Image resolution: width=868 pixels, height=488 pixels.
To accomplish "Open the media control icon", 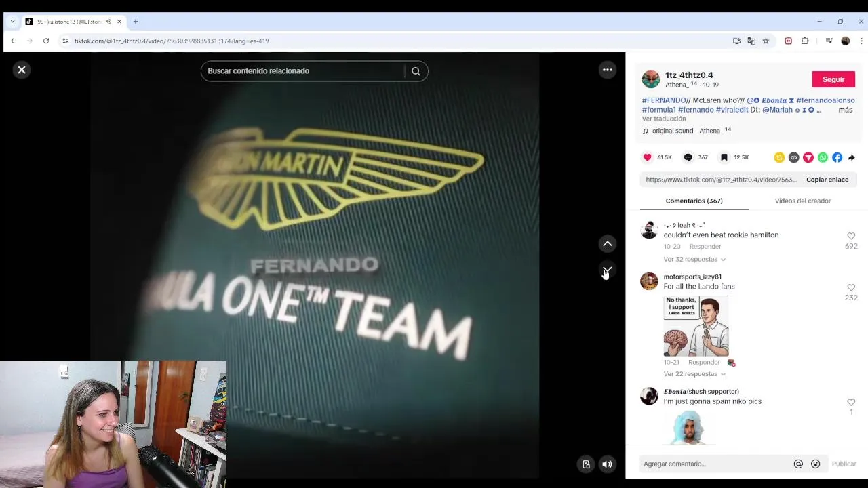I will (x=829, y=41).
